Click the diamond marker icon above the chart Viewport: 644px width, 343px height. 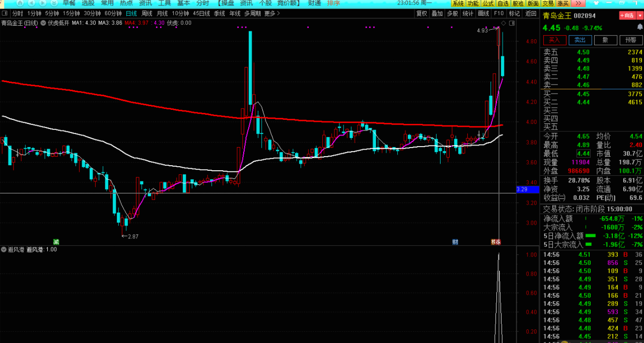coord(504,23)
